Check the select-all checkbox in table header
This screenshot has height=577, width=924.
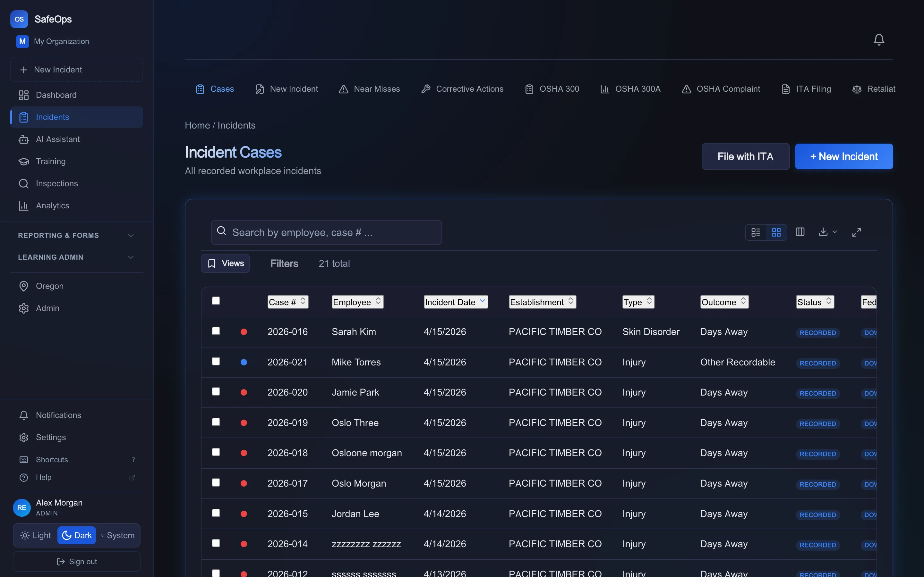[x=216, y=301]
